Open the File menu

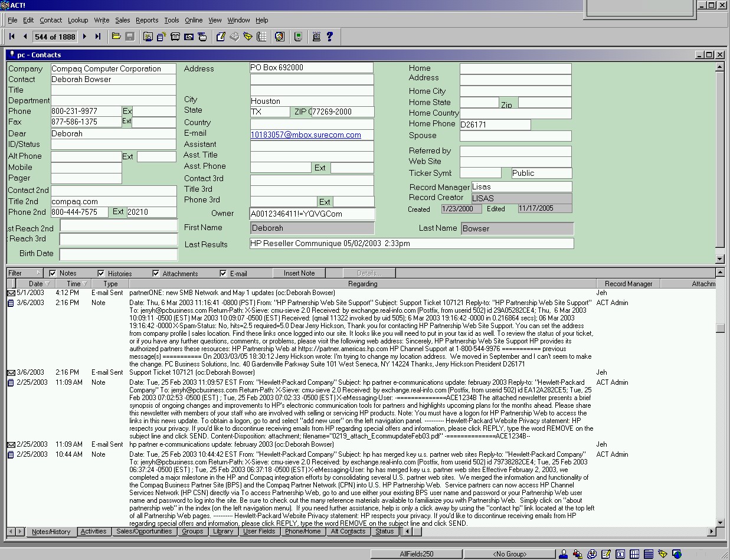tap(12, 20)
